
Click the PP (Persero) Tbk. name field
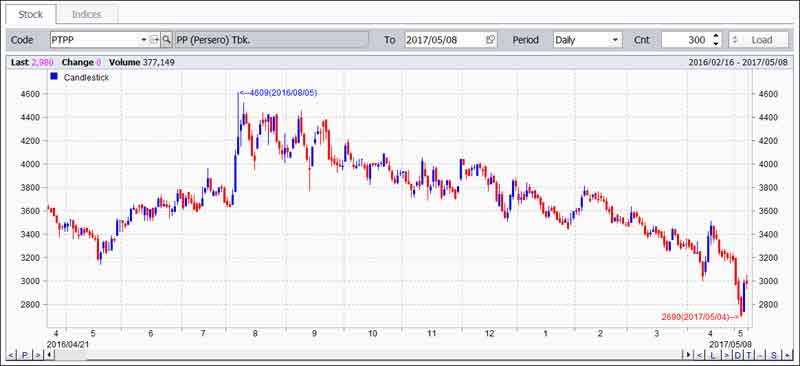point(271,39)
